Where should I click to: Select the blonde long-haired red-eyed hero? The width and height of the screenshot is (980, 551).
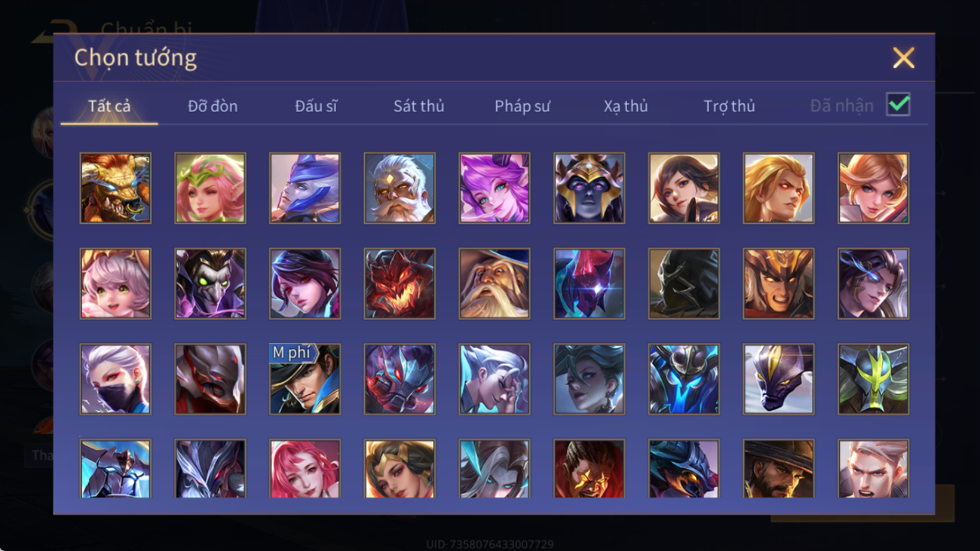779,188
